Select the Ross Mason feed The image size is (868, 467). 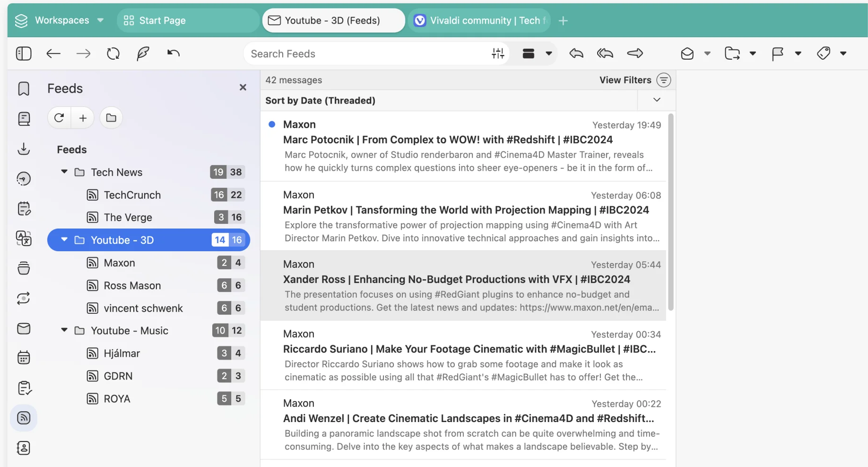click(x=148, y=285)
